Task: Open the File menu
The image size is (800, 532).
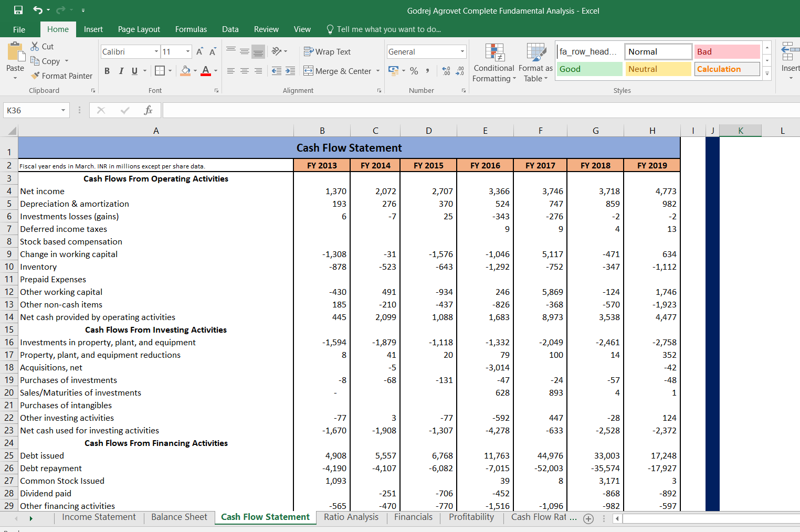Action: click(19, 29)
